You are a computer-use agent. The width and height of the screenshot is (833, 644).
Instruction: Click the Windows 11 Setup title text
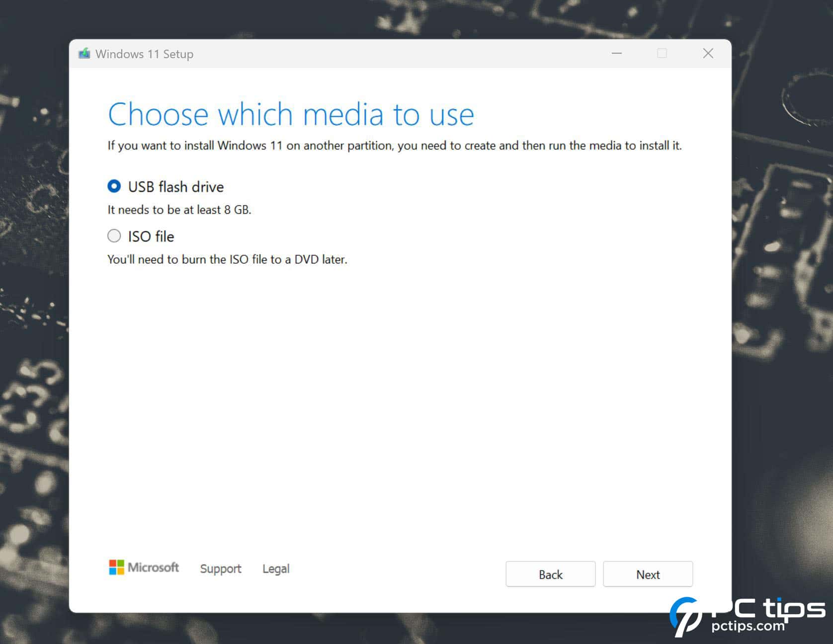pos(145,54)
